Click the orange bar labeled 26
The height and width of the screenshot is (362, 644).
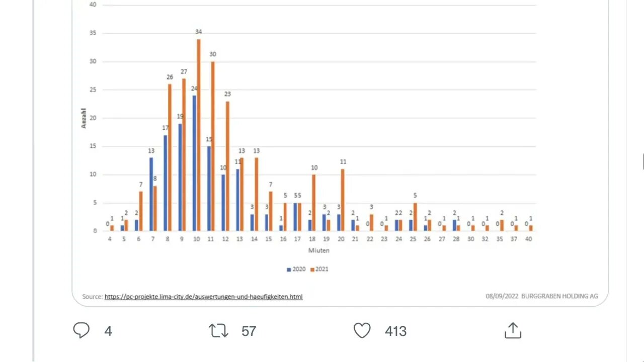click(x=170, y=157)
